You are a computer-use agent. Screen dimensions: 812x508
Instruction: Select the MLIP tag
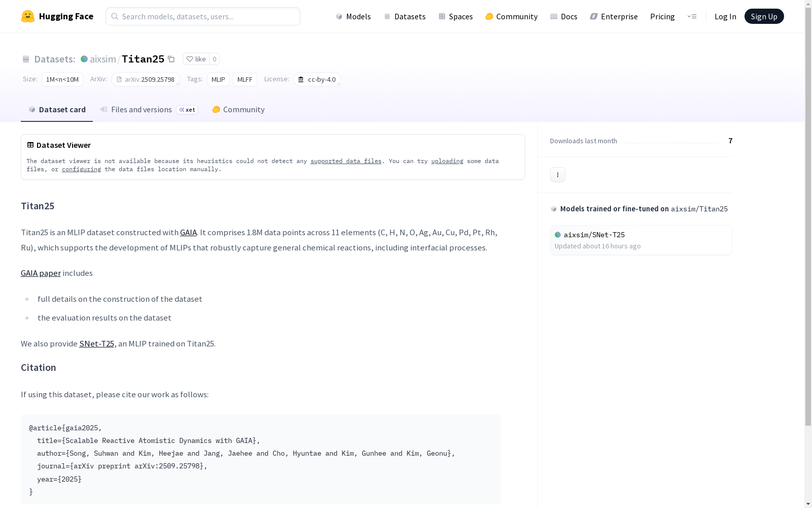coord(218,79)
